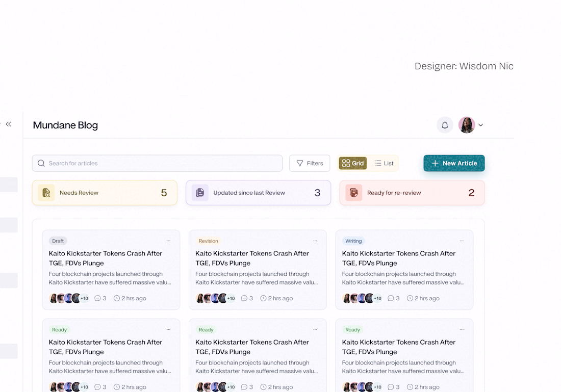The height and width of the screenshot is (392, 561).
Task: Open the Draft card article title
Action: click(x=106, y=258)
